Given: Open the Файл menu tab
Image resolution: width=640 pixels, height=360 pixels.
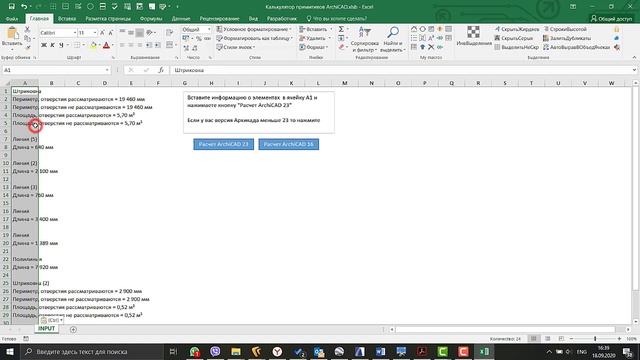Looking at the screenshot, I should coord(12,18).
